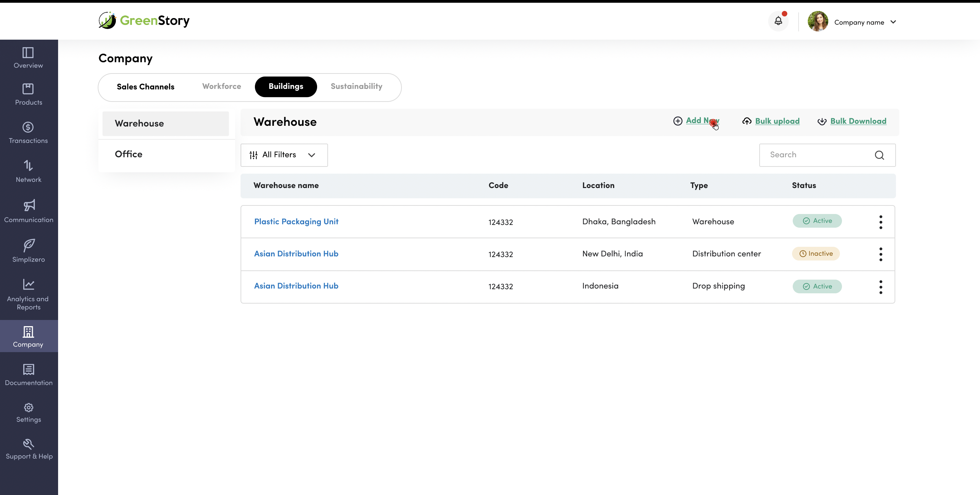Expand the All Filters dropdown
The height and width of the screenshot is (495, 980).
point(284,155)
